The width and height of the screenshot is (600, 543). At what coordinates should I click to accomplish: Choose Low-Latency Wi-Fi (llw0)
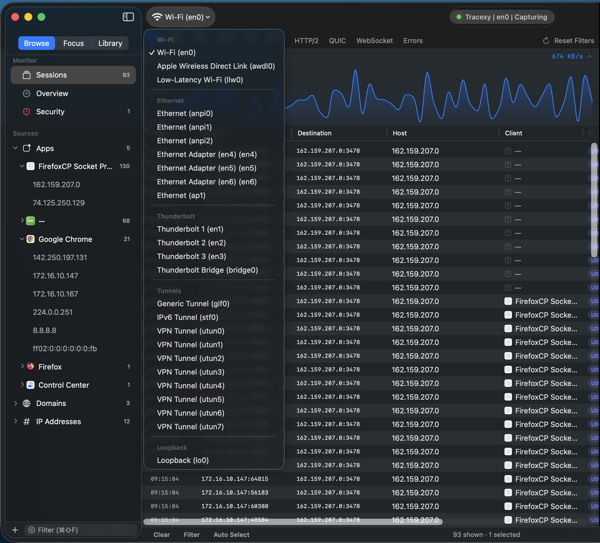214,80
